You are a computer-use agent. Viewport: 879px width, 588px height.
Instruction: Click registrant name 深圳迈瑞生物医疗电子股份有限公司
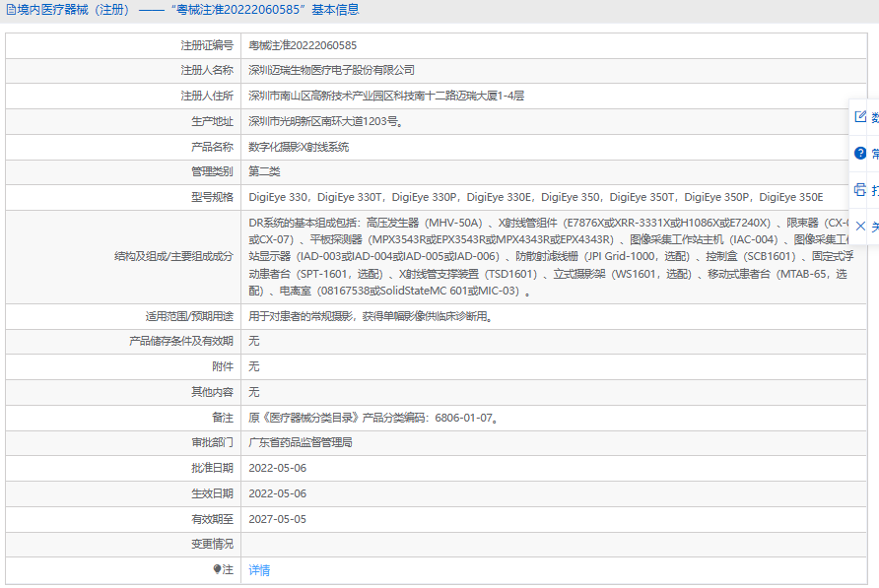pos(331,70)
